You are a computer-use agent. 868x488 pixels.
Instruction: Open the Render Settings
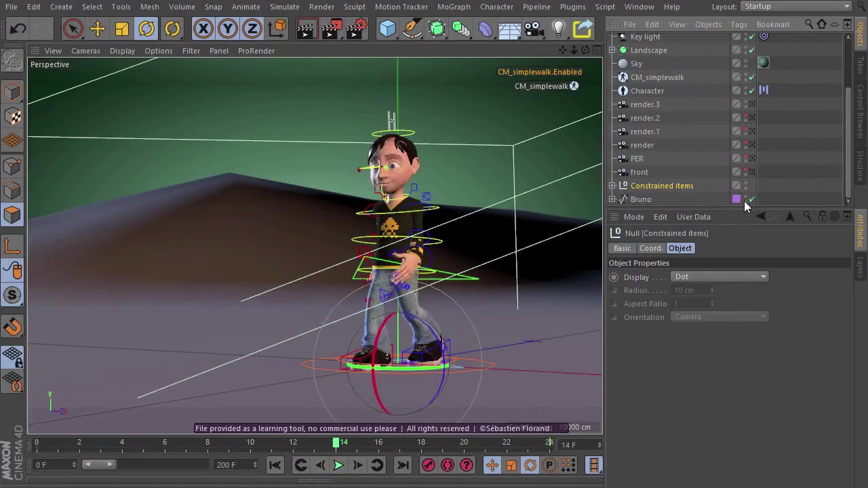coord(355,28)
